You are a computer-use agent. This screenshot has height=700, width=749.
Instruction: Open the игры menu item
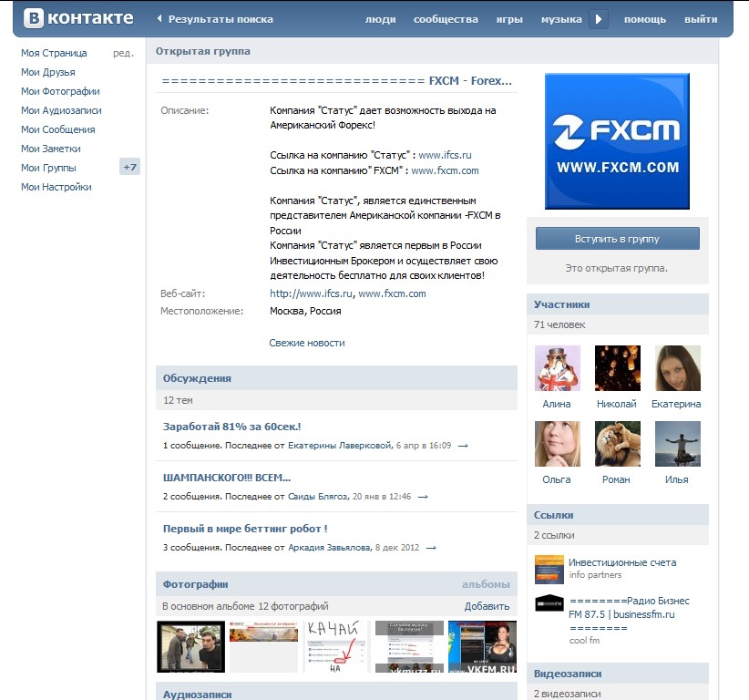pos(509,19)
